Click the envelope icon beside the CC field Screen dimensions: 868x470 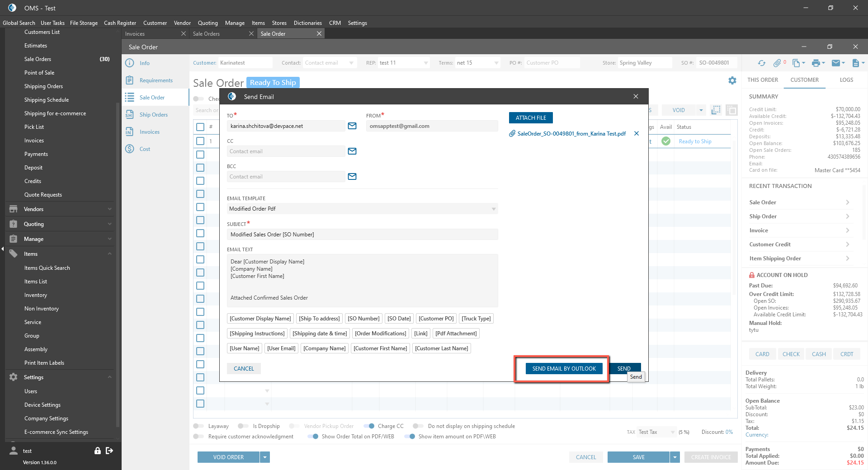click(x=352, y=151)
